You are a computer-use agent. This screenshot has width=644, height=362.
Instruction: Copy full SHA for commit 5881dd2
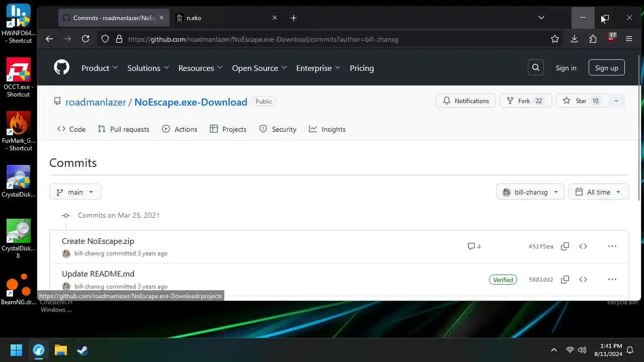point(565,280)
